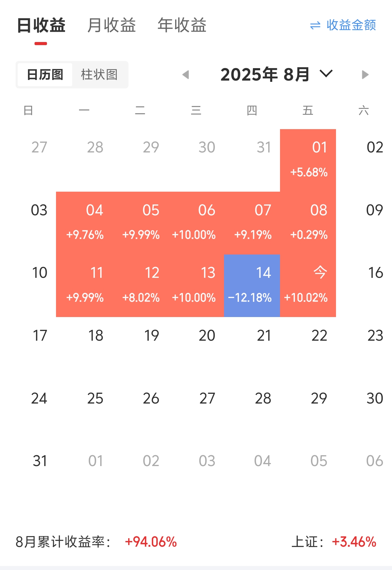Go to previous month with left arrow
Image resolution: width=392 pixels, height=570 pixels.
(186, 75)
